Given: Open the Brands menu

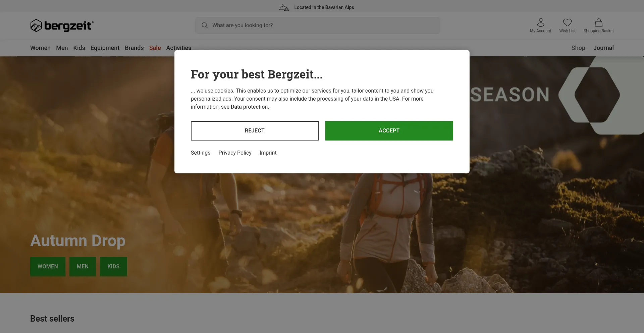Looking at the screenshot, I should coord(134,48).
